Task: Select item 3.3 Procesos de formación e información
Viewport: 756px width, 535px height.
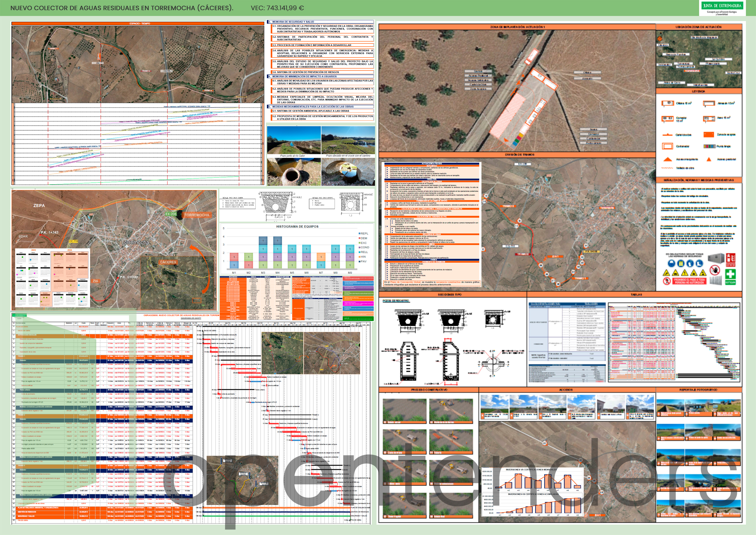Action: [322, 45]
